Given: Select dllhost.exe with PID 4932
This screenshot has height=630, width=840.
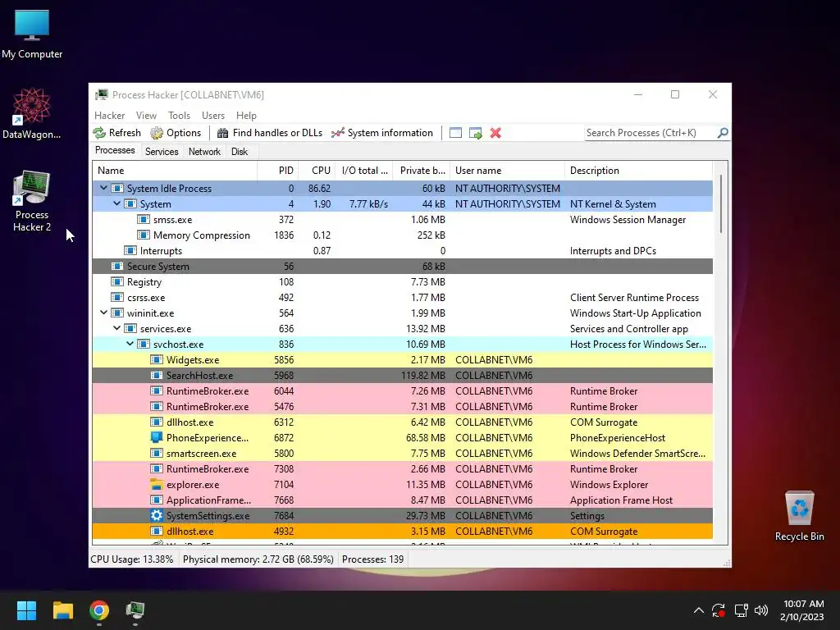Looking at the screenshot, I should 402,532.
